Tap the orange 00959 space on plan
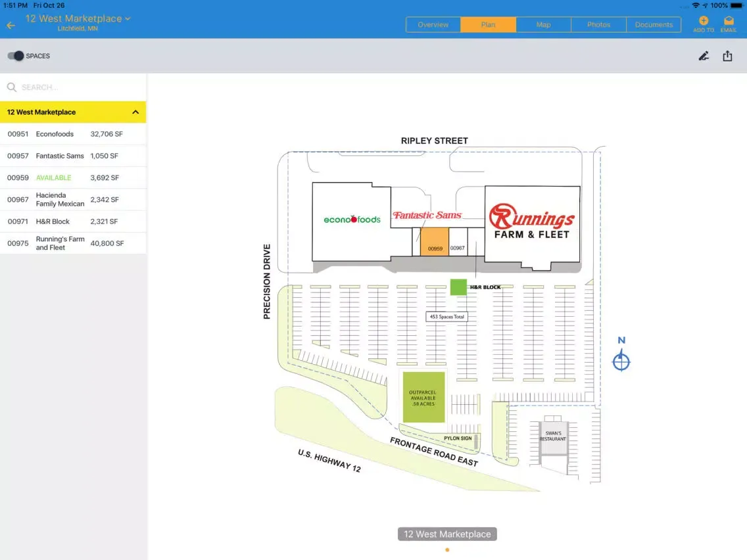 (x=434, y=241)
